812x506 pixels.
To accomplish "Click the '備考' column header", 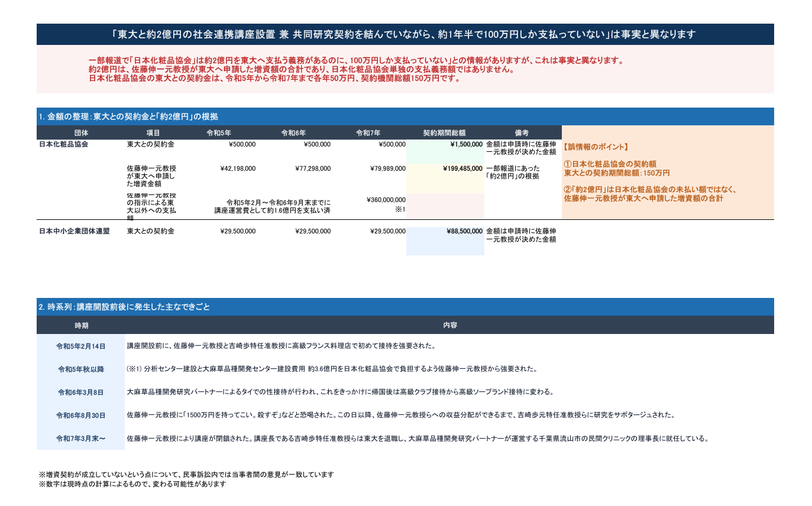I will 522,133.
